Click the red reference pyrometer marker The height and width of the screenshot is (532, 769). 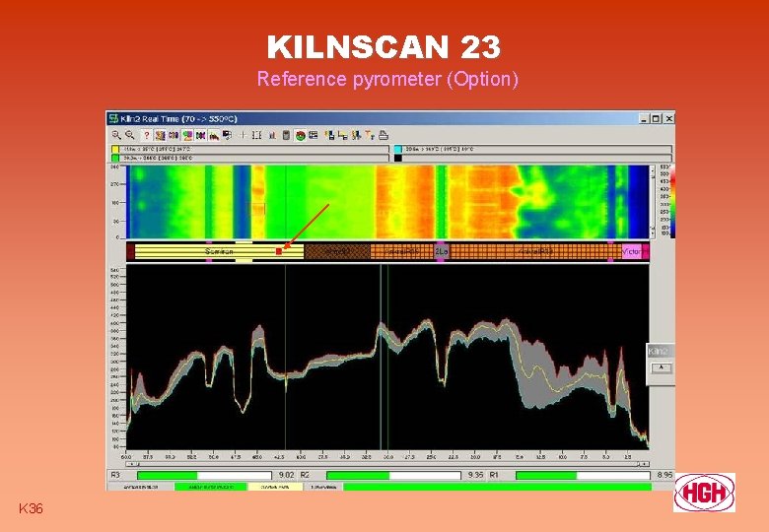point(279,251)
